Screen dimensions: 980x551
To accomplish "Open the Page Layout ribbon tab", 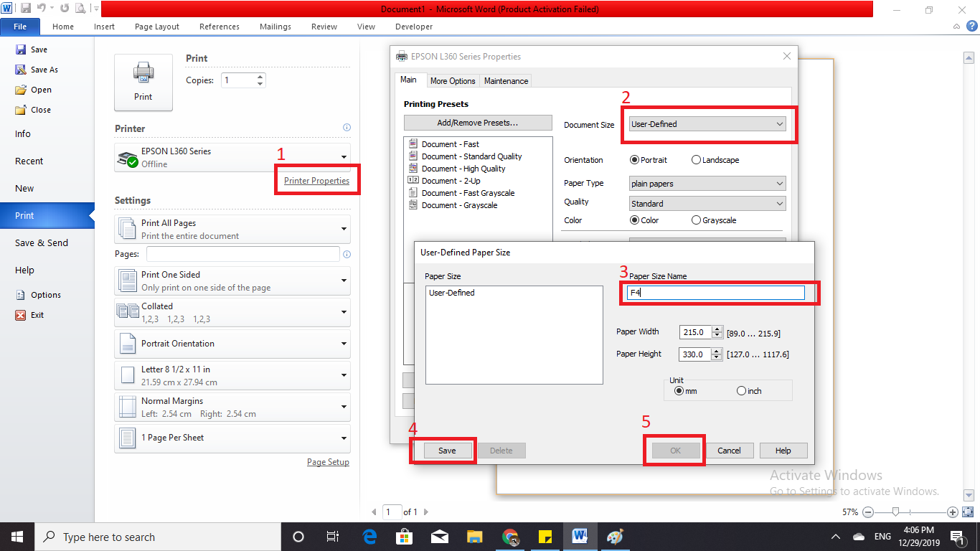I will click(x=157, y=27).
